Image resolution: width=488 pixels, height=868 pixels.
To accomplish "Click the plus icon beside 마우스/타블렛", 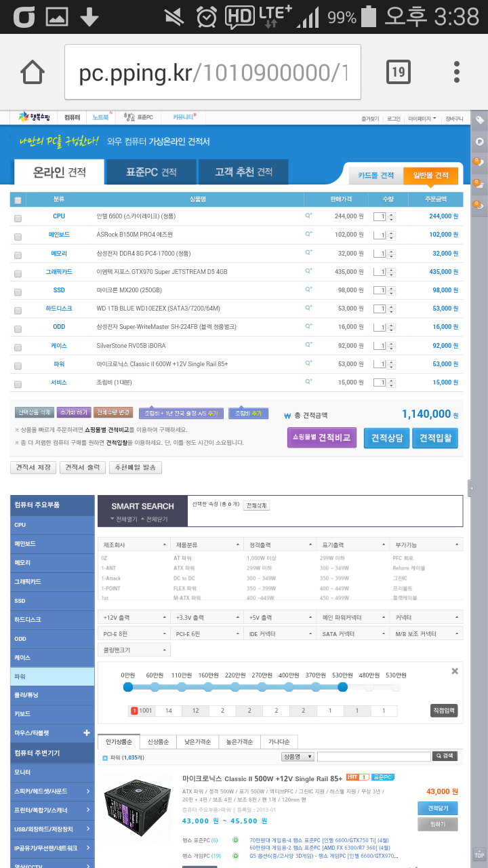I will 86,733.
